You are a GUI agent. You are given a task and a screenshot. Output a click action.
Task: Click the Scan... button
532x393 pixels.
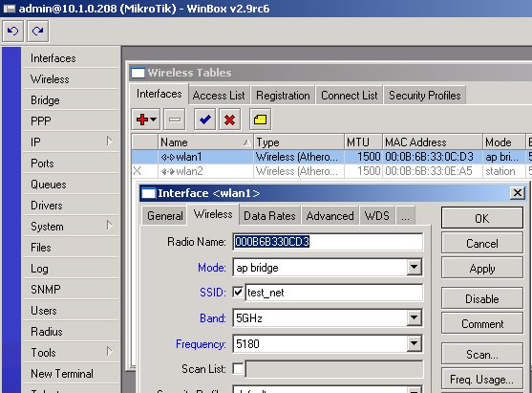point(482,355)
